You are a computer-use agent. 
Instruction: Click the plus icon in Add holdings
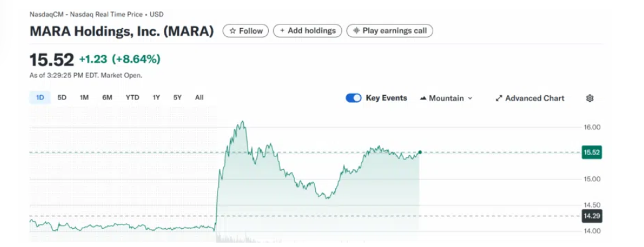(x=282, y=31)
